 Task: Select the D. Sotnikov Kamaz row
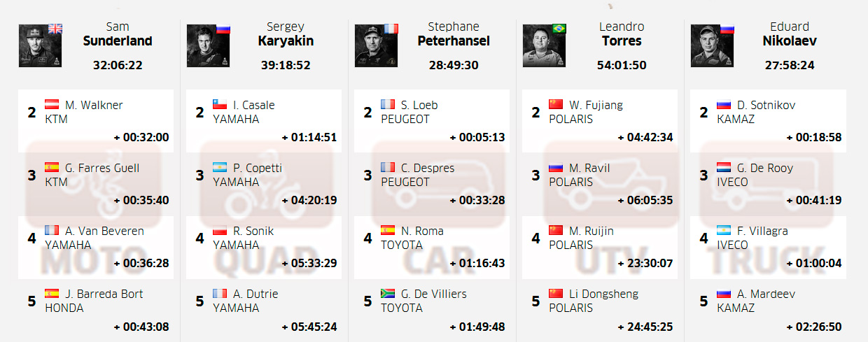coord(768,121)
